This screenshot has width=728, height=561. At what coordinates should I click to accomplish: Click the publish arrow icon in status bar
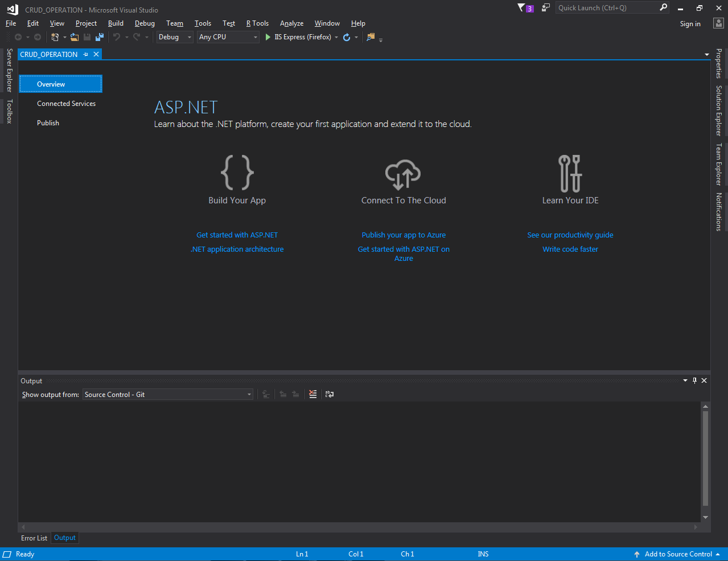click(x=637, y=554)
